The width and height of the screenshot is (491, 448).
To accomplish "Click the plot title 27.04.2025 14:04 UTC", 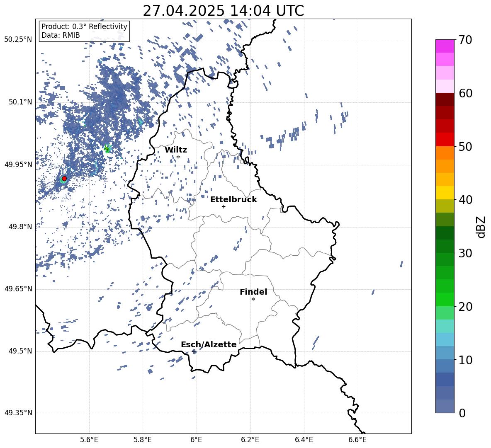I will coord(223,11).
